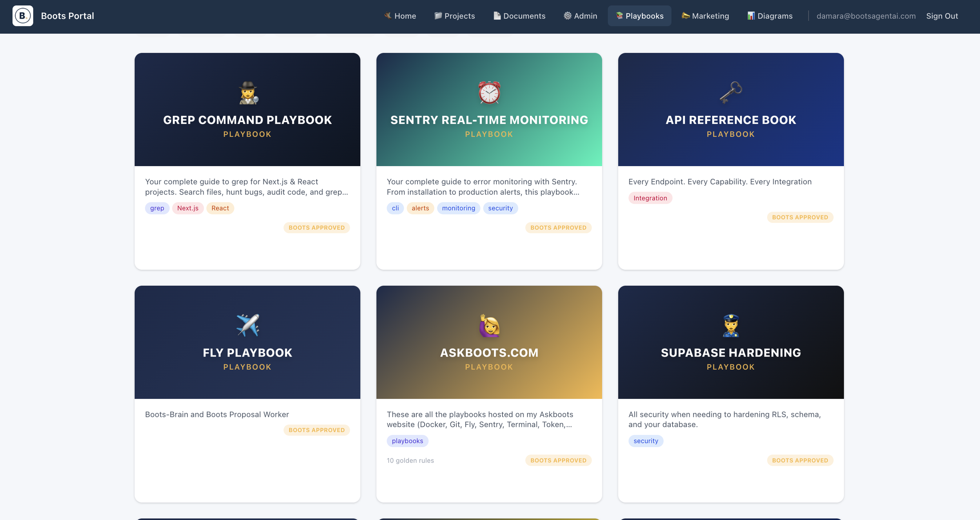Click Boots Approved badge on Fly Playbook card

pyautogui.click(x=317, y=430)
